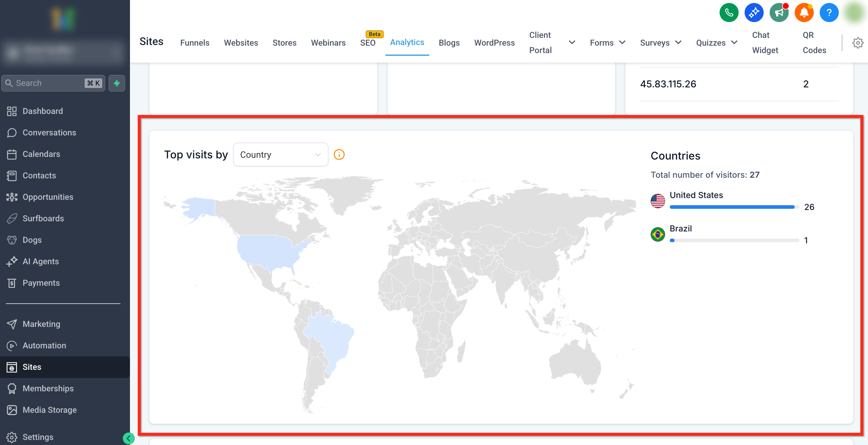Click the orange info icon beside Country
This screenshot has width=868, height=445.
point(339,155)
